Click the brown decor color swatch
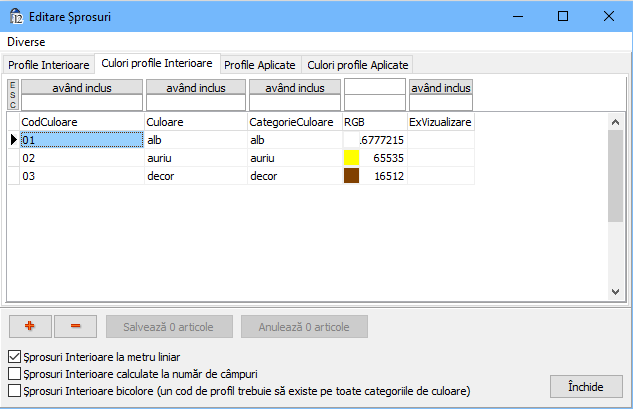This screenshot has width=633, height=409. 351,176
